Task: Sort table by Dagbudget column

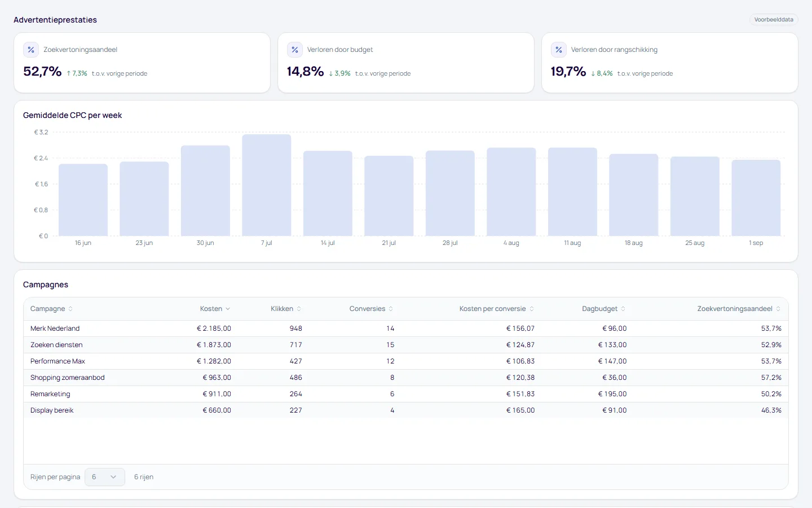Action: tap(604, 309)
